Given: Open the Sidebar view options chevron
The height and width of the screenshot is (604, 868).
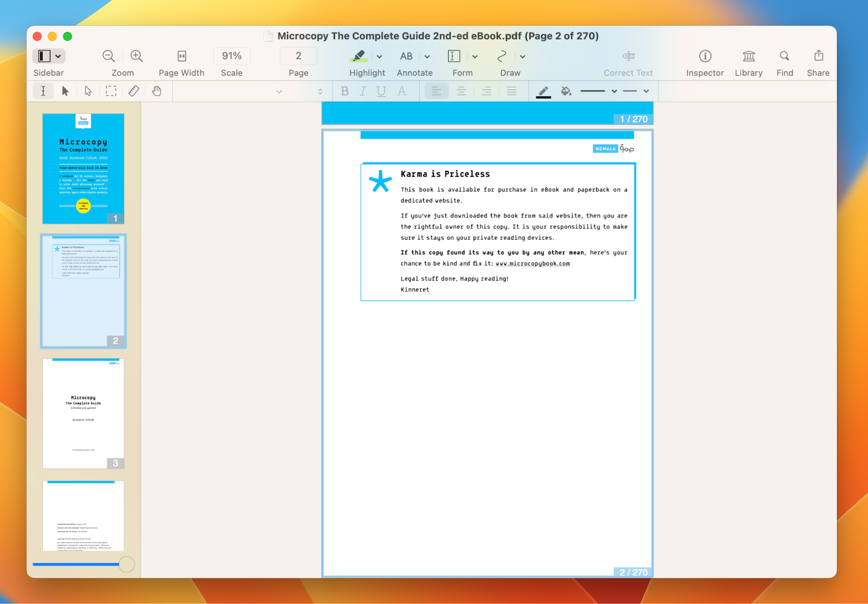Looking at the screenshot, I should click(x=58, y=56).
